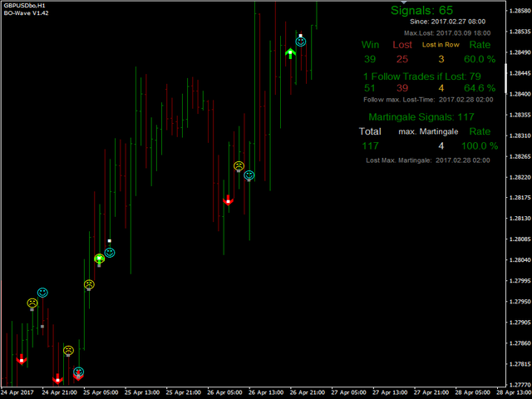The image size is (532, 399).
Task: Click the red lost count '25'
Action: 402,59
